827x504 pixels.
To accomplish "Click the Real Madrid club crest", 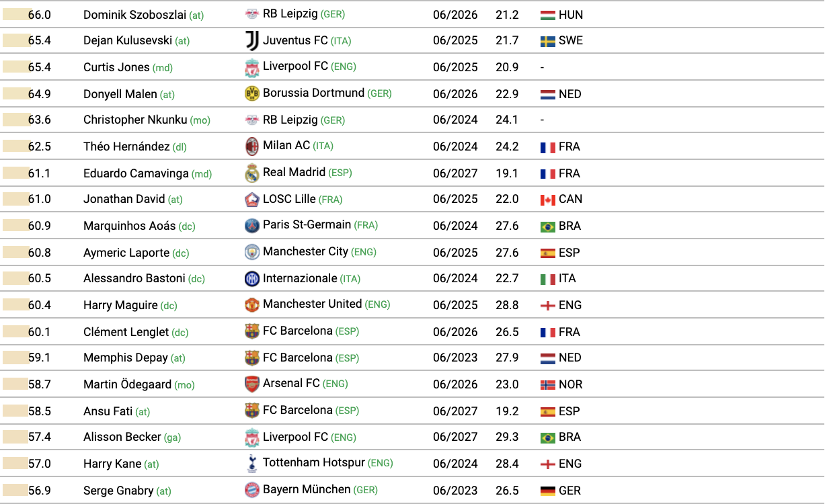I will pos(251,173).
